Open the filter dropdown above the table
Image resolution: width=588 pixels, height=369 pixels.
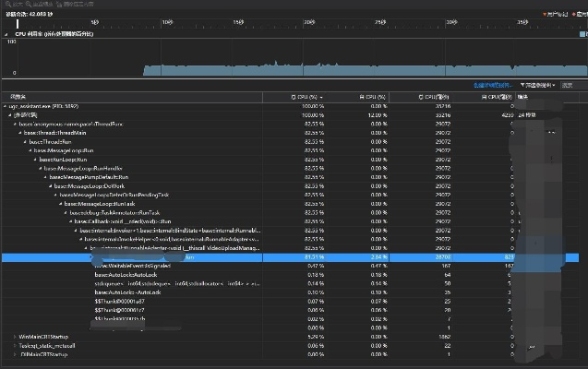[x=537, y=85]
